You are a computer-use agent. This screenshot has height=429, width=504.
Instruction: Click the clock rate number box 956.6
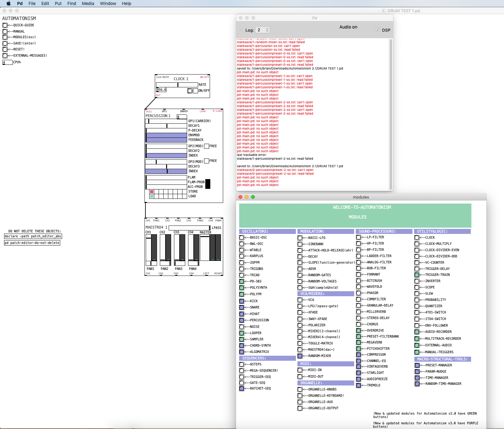coord(161,90)
